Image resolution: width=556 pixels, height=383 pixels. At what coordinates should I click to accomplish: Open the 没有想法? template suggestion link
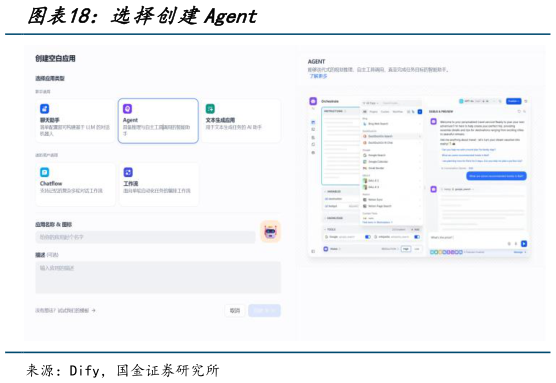pos(65,310)
